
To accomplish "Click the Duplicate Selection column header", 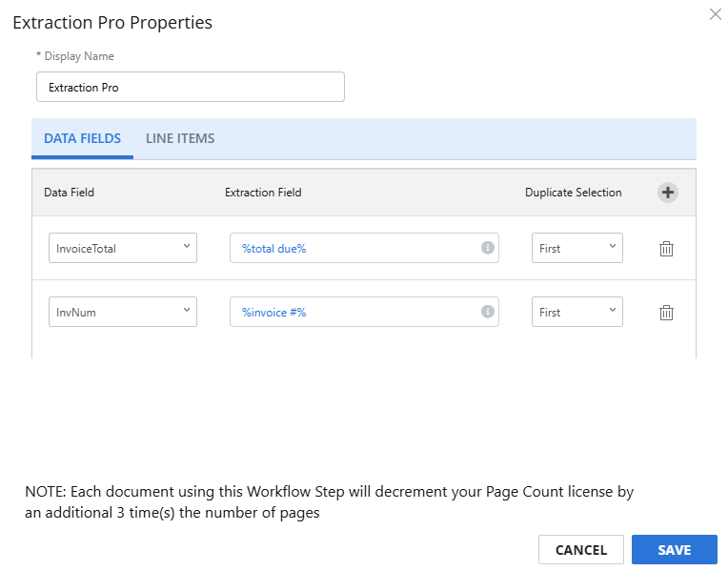I will 573,193.
